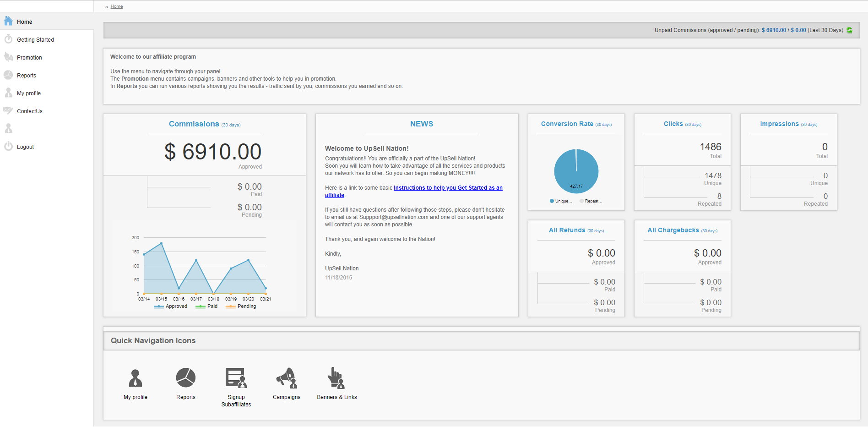Click the My profile label in Quick Navigation

tap(136, 397)
